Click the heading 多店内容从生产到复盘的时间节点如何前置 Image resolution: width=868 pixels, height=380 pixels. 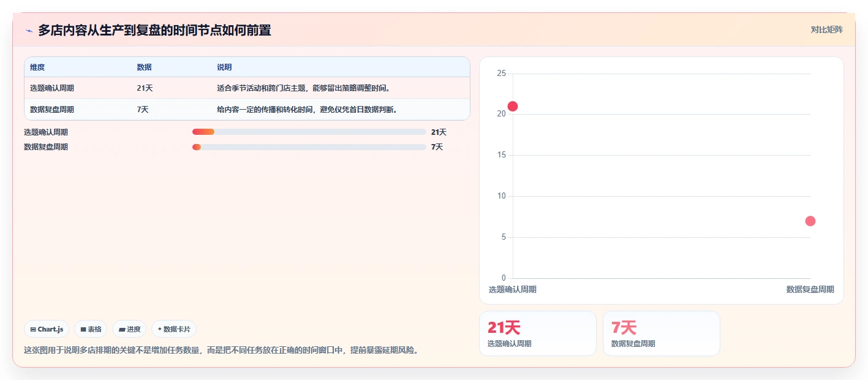click(x=155, y=30)
